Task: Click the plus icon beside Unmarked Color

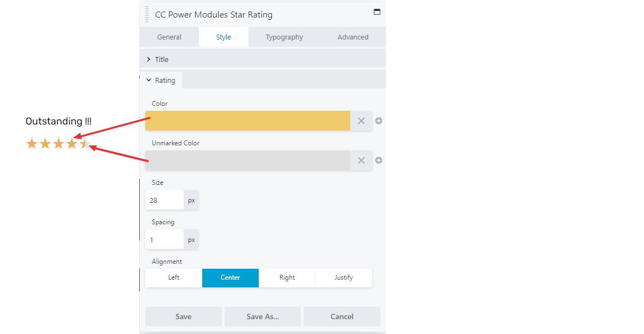Action: (x=379, y=160)
